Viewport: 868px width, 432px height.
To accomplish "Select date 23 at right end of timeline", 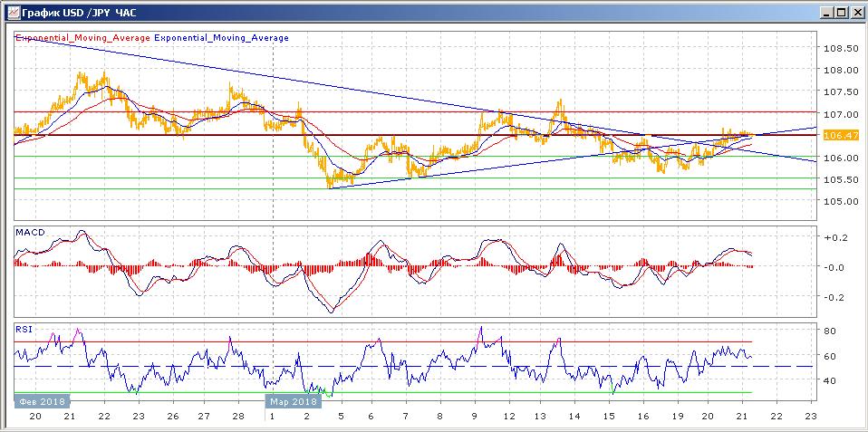I will click(811, 416).
